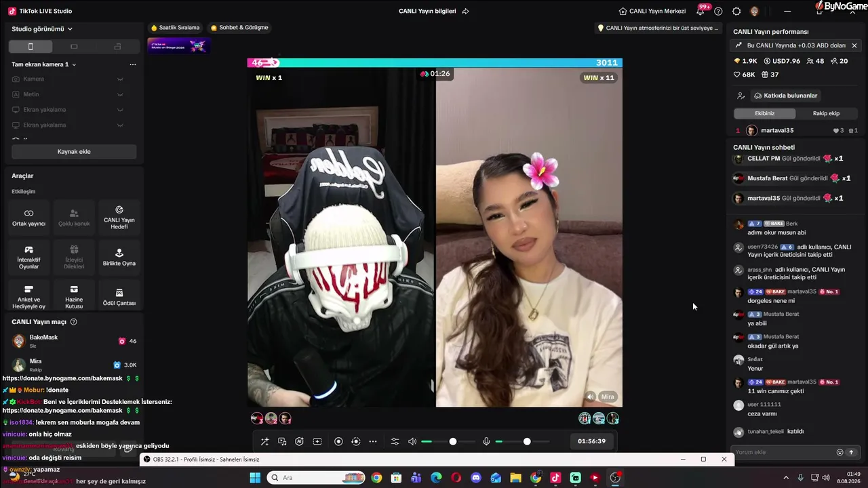Viewport: 868px width, 488px height.
Task: Click the help question mark icon in header
Action: [719, 11]
